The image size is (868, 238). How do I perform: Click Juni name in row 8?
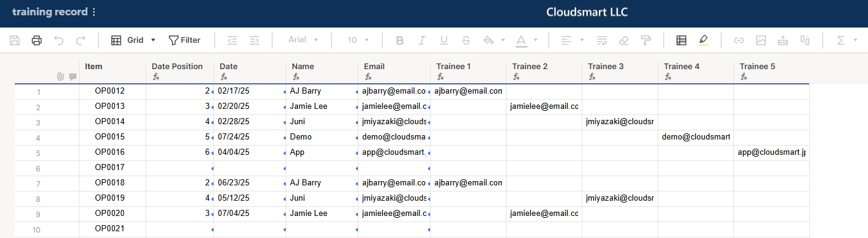(x=322, y=198)
